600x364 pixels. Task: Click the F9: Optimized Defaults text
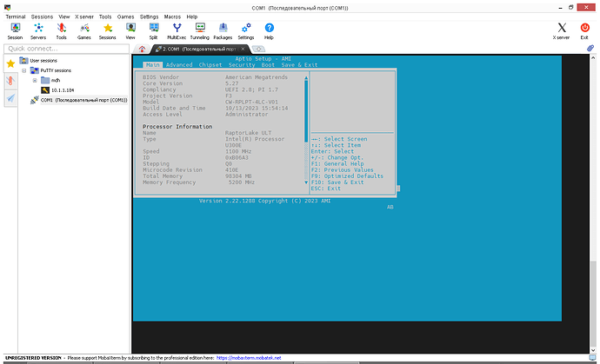pyautogui.click(x=347, y=176)
